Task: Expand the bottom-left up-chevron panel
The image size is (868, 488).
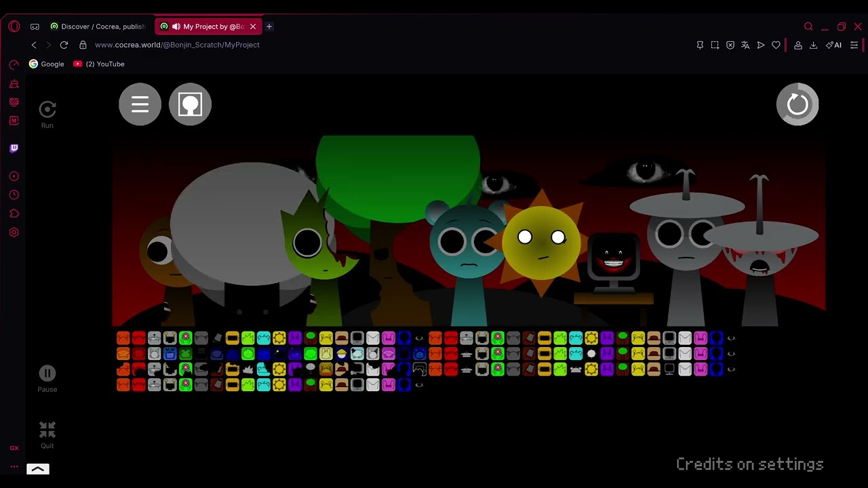Action: pyautogui.click(x=38, y=469)
